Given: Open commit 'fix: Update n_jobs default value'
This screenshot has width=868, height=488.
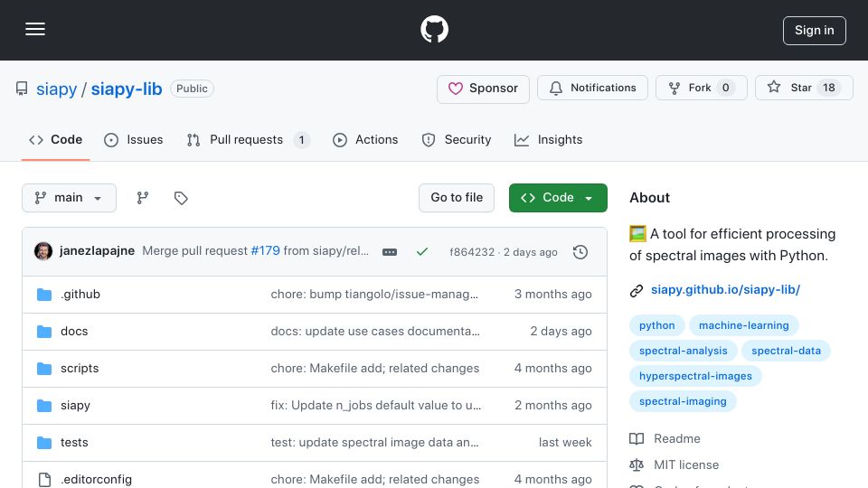Looking at the screenshot, I should tap(376, 406).
